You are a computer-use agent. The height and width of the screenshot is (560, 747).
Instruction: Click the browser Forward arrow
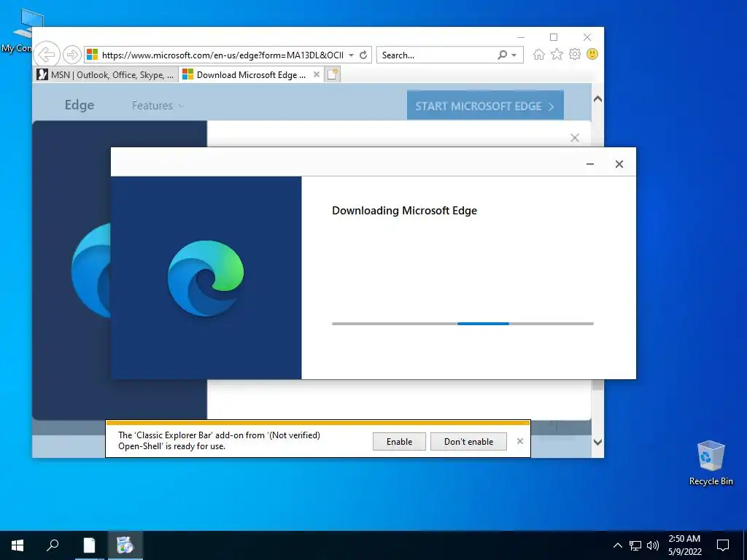(x=72, y=55)
